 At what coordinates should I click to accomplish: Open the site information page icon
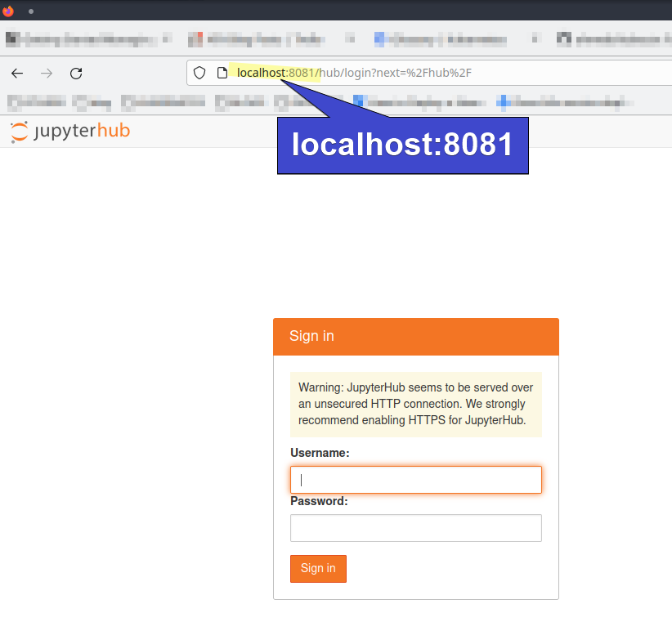[x=222, y=73]
